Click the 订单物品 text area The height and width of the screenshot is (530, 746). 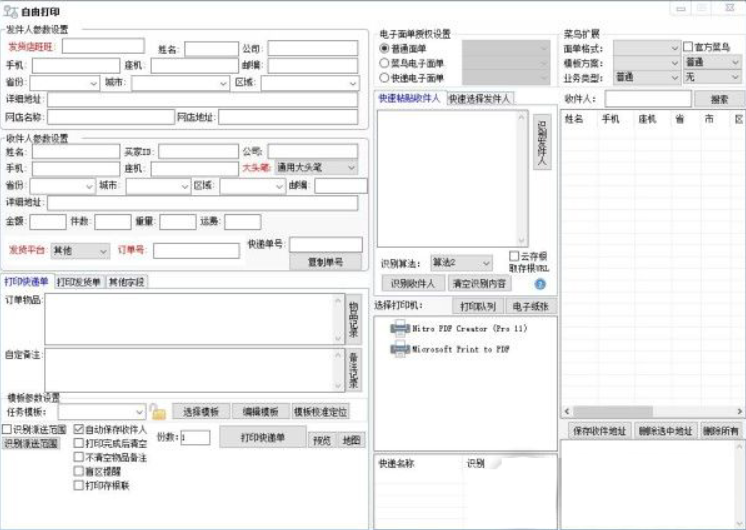195,319
